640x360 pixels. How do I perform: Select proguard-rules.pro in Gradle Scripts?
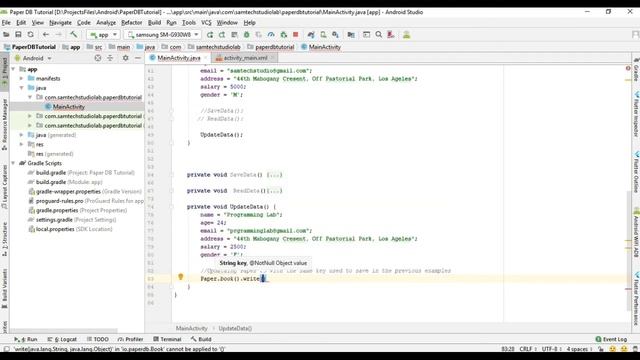pos(60,201)
